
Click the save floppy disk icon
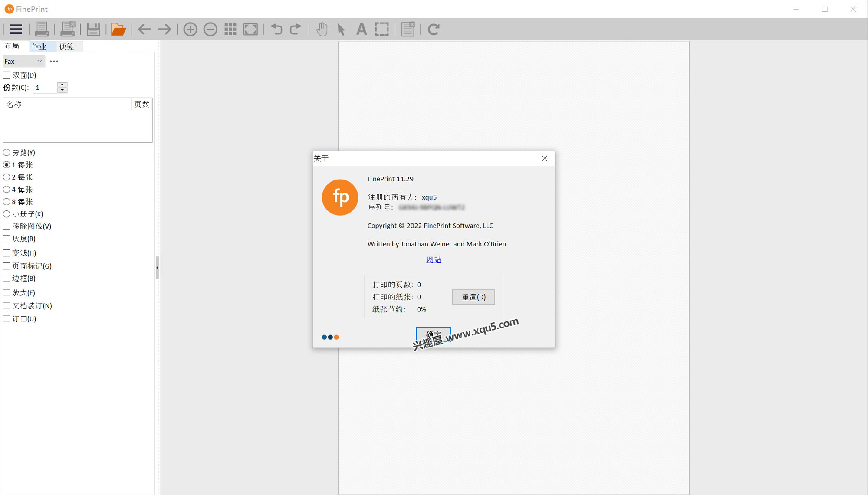click(x=93, y=29)
